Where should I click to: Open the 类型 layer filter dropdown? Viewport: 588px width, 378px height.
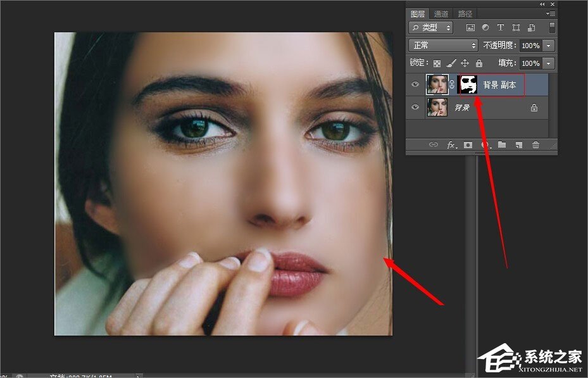pyautogui.click(x=431, y=27)
